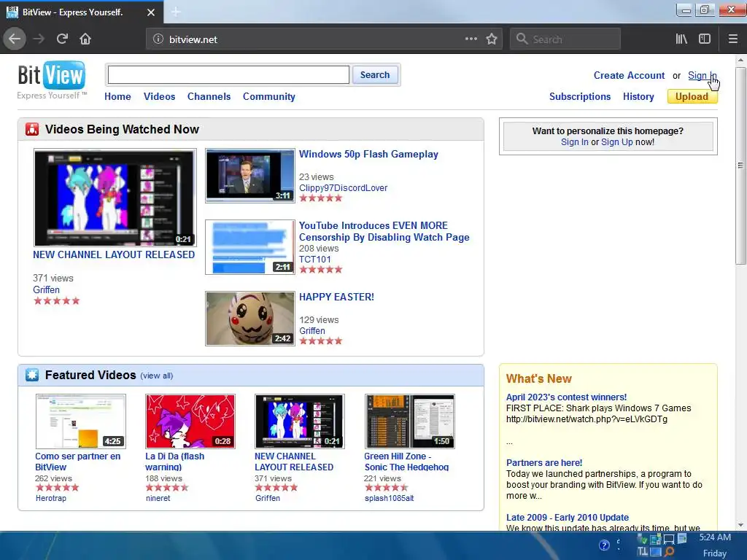747x560 pixels.
Task: Click Create Account link
Action: pos(629,75)
